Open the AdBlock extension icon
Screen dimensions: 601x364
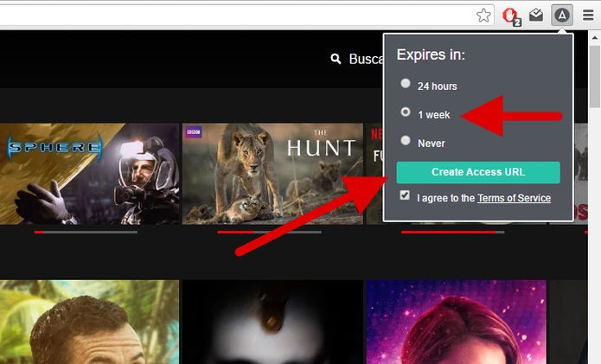pos(511,16)
